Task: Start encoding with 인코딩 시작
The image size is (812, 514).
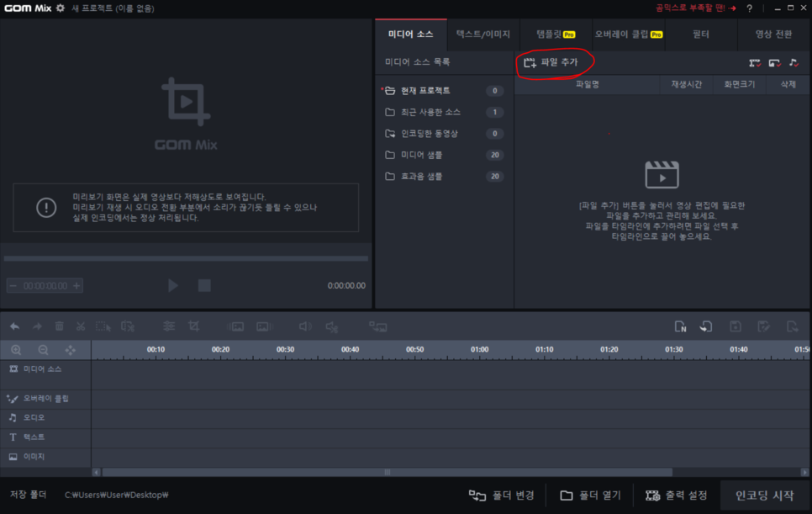Action: [765, 495]
